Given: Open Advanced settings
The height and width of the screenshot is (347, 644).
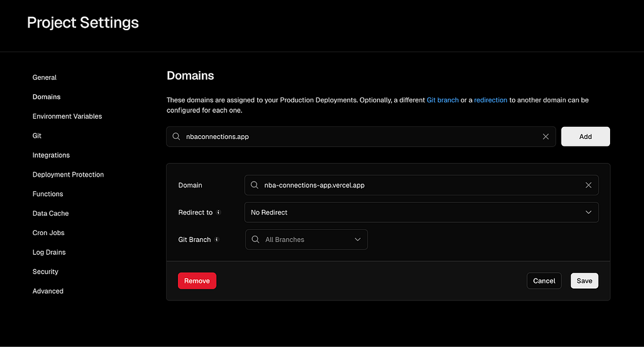Looking at the screenshot, I should pos(48,291).
